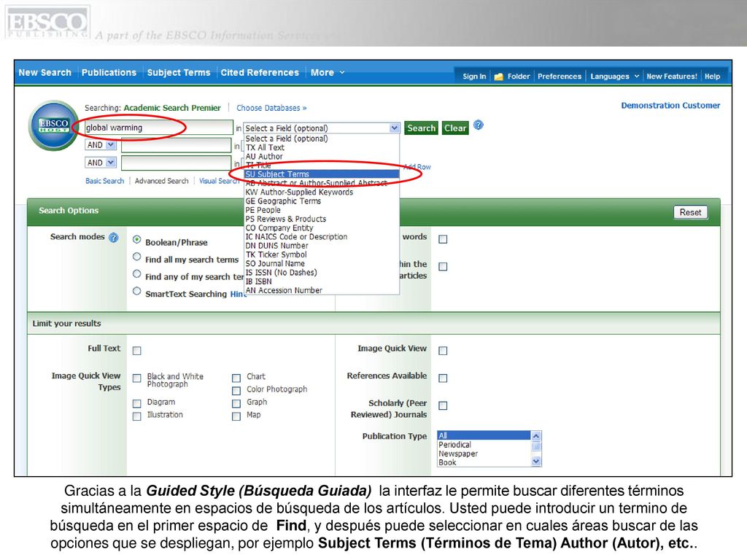This screenshot has height=560, width=747.
Task: Click the help question mark beside Clear
Action: [x=479, y=125]
